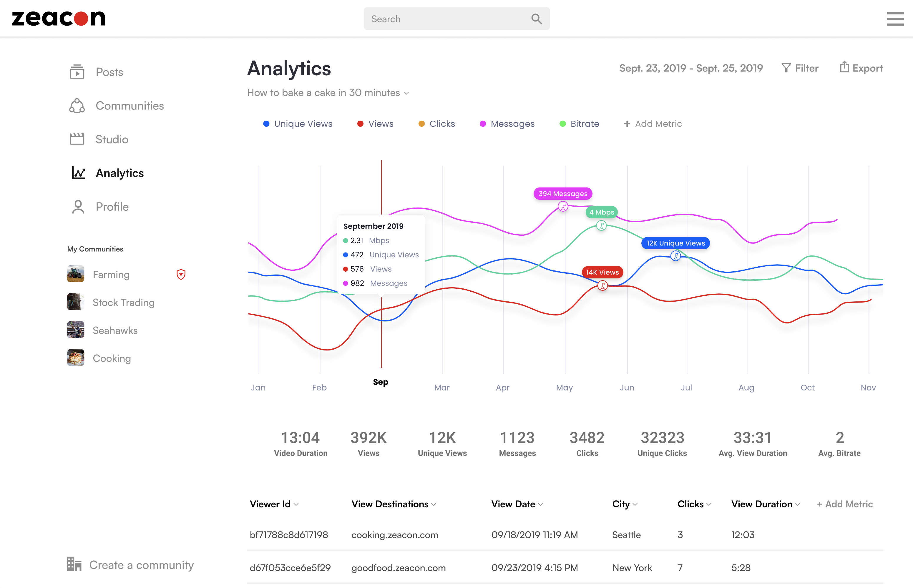This screenshot has height=588, width=913.
Task: Open the hamburger menu icon
Action: coord(895,19)
